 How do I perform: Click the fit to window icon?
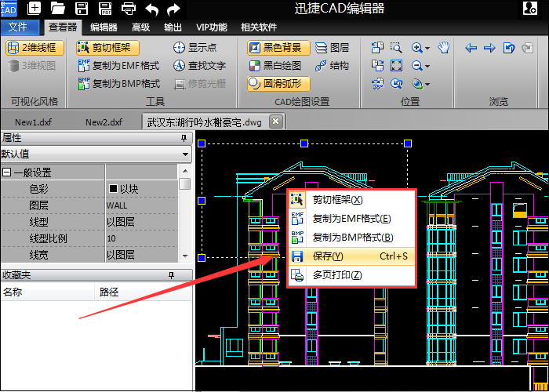(x=396, y=65)
